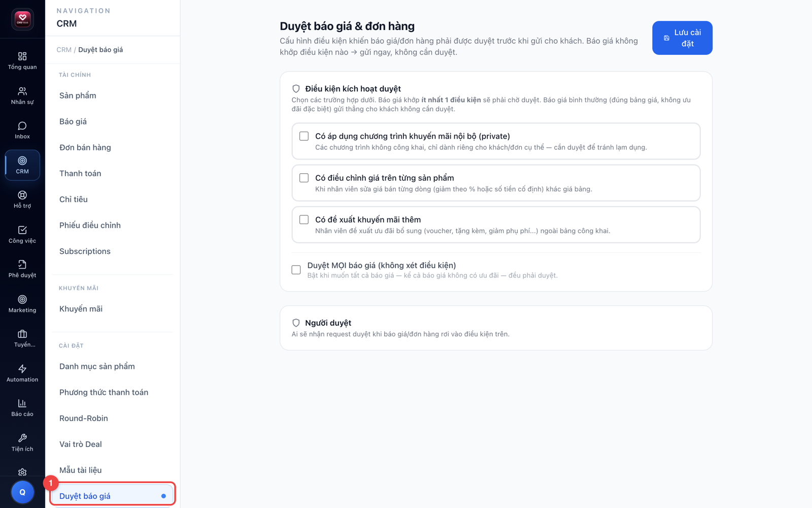
Task: Enable Duyệt MỌI báo giá checkbox
Action: coord(296,270)
